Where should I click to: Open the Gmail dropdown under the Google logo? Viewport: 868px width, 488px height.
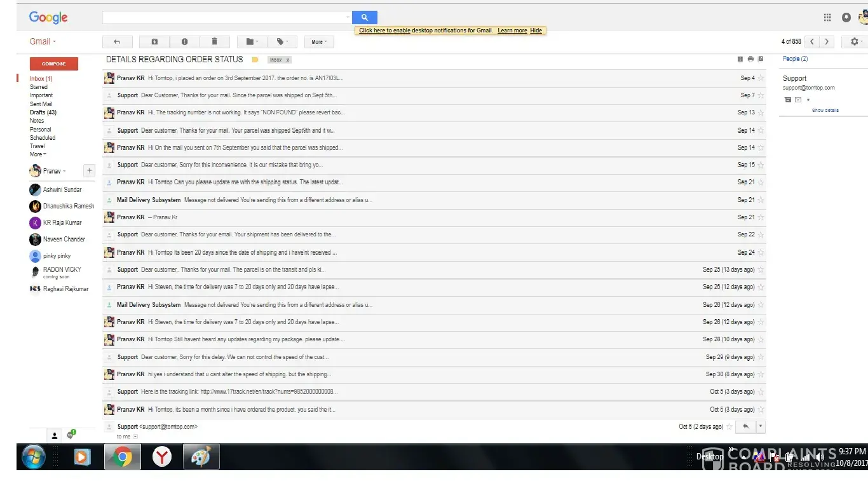pos(43,42)
